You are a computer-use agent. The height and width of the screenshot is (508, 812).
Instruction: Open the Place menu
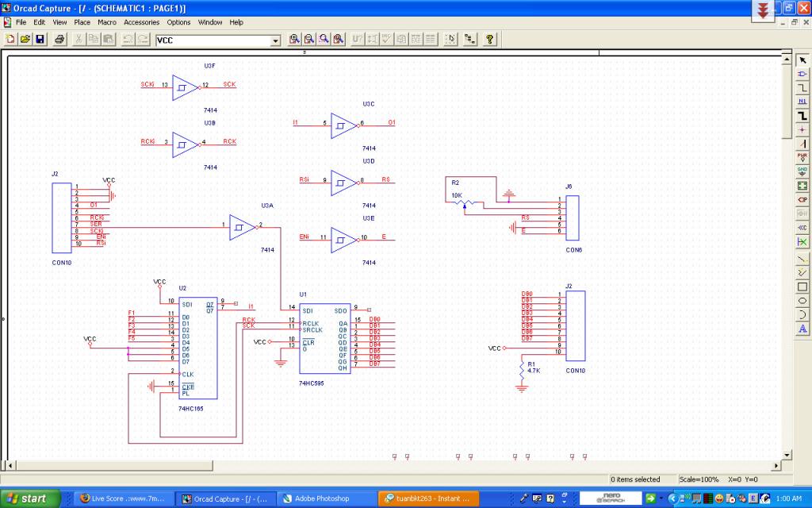coord(82,22)
